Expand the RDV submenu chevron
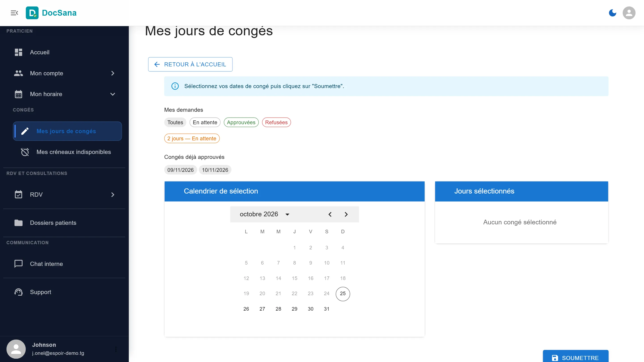644x362 pixels. tap(113, 195)
